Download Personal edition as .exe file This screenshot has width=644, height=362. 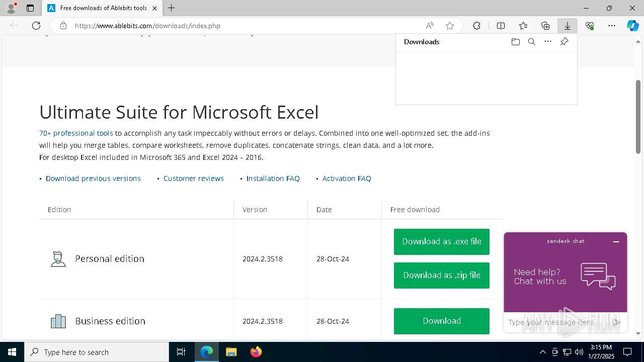pos(442,242)
